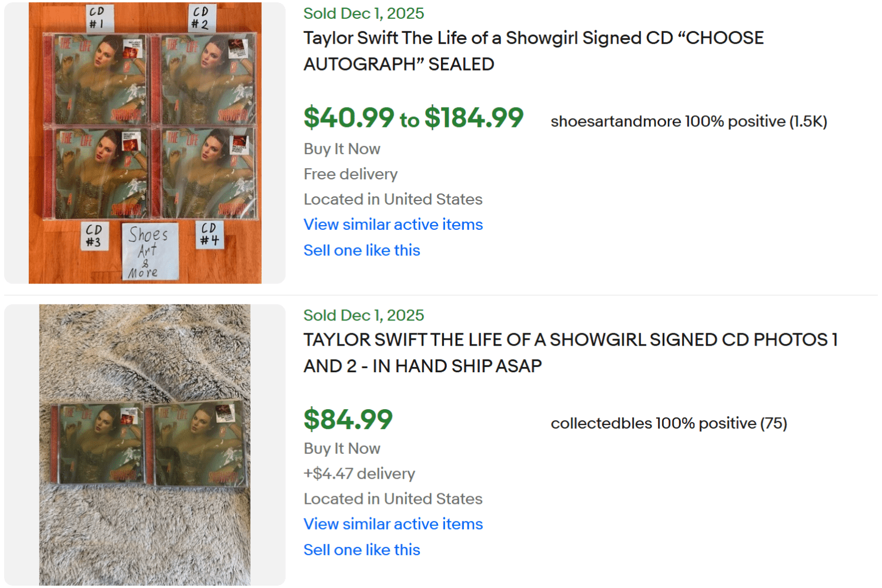Screen dimensions: 882x588
Task: Click "Sell one like this" on the second listing
Action: [x=361, y=550]
